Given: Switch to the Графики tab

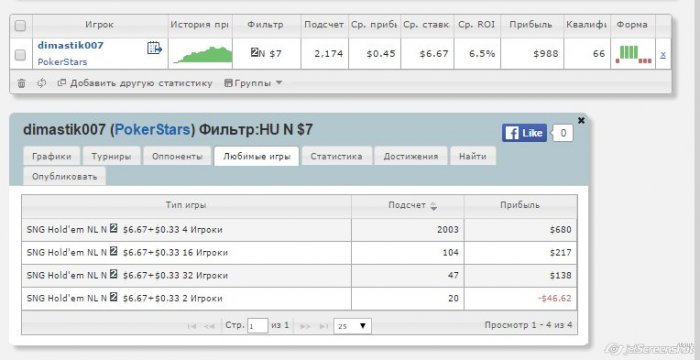Looking at the screenshot, I should [x=52, y=156].
